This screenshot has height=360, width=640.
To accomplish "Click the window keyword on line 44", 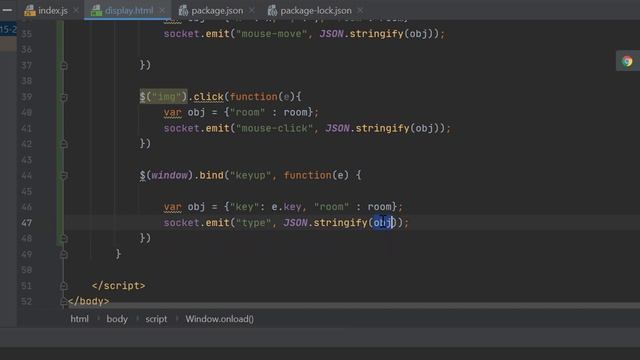I will (x=169, y=176).
